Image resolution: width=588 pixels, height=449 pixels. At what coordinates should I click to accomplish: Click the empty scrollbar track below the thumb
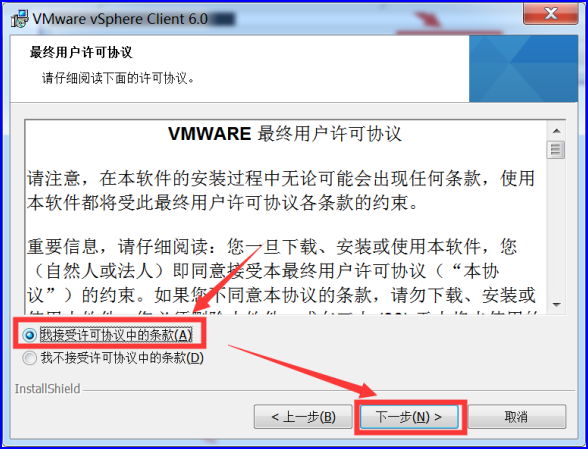tap(556, 227)
